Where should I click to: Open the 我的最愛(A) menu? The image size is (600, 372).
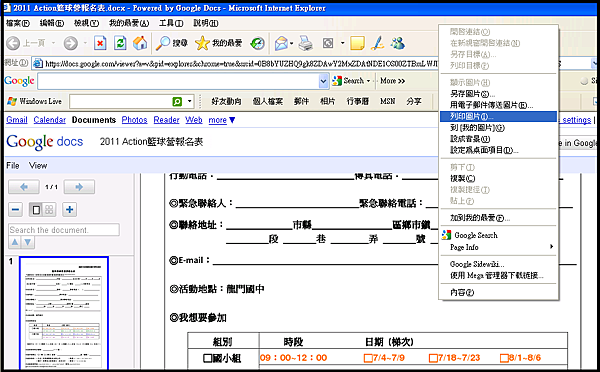click(x=129, y=23)
